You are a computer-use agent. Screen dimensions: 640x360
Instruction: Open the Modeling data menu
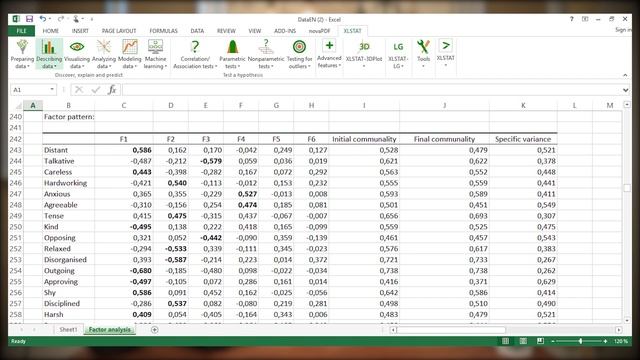(x=129, y=54)
